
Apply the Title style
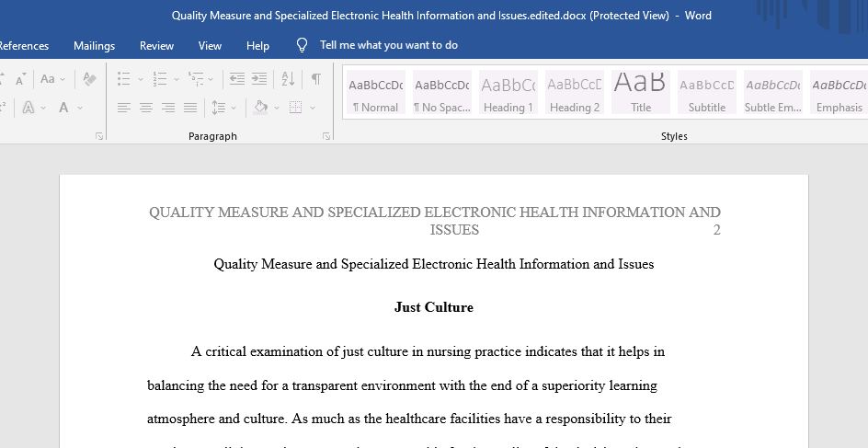click(641, 93)
